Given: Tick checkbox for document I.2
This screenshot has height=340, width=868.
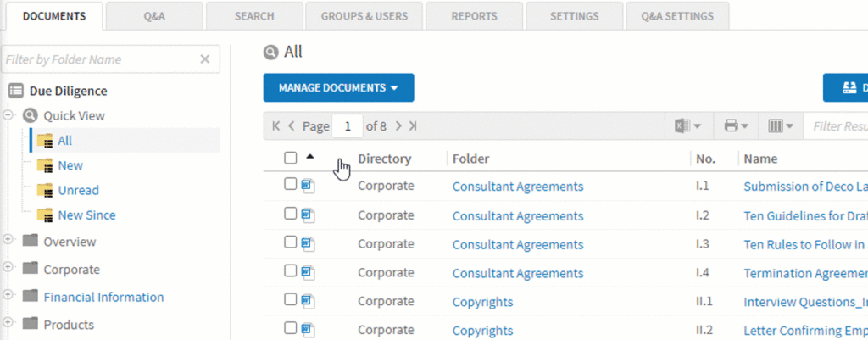Looking at the screenshot, I should [x=291, y=214].
